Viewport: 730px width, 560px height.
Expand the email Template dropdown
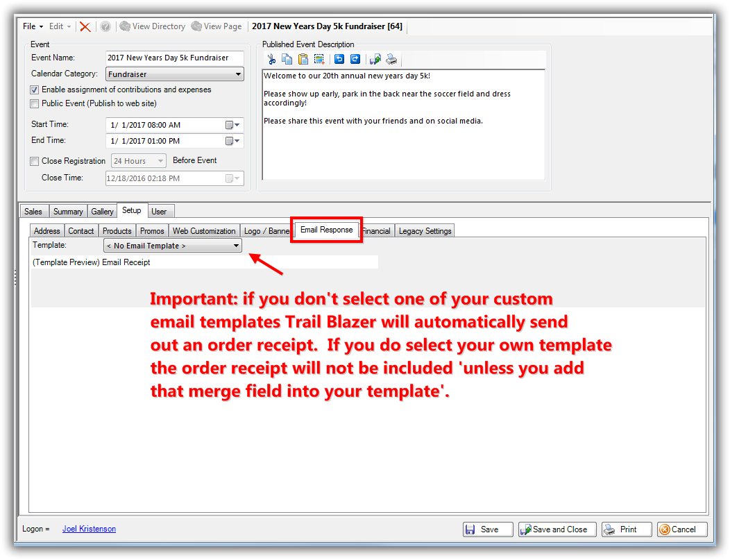tap(236, 246)
